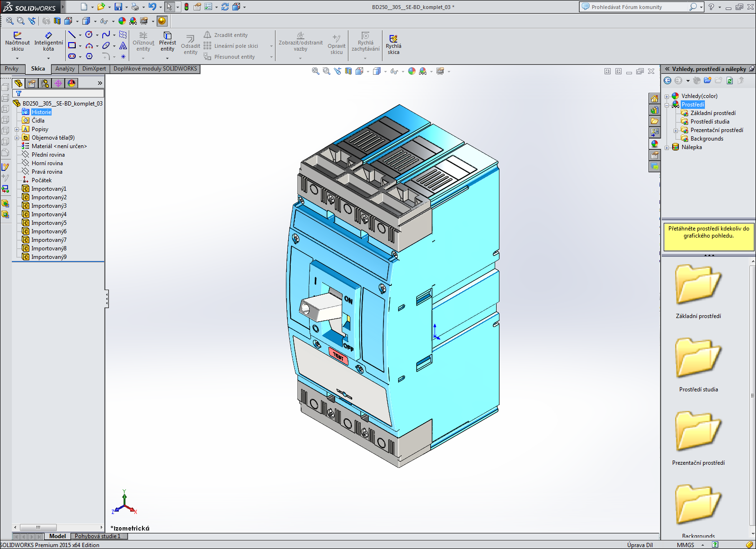Open the Načrtnout skicu dropdown arrow
This screenshot has height=549, width=756.
point(18,58)
